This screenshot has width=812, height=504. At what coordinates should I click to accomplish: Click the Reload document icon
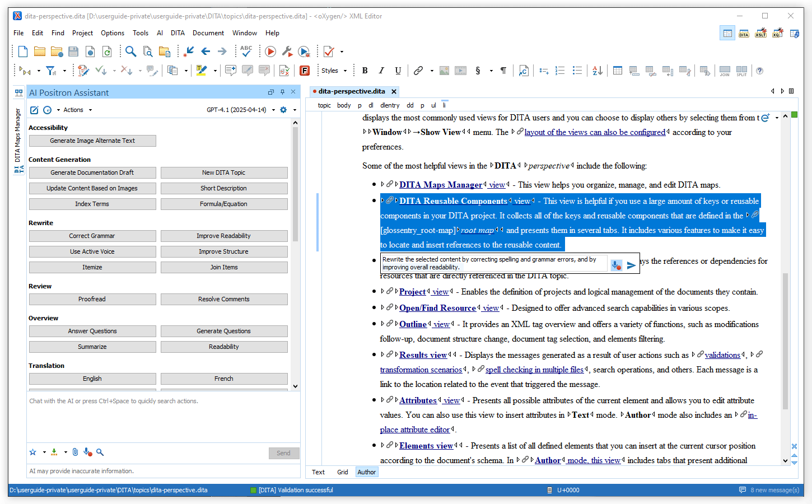(107, 52)
